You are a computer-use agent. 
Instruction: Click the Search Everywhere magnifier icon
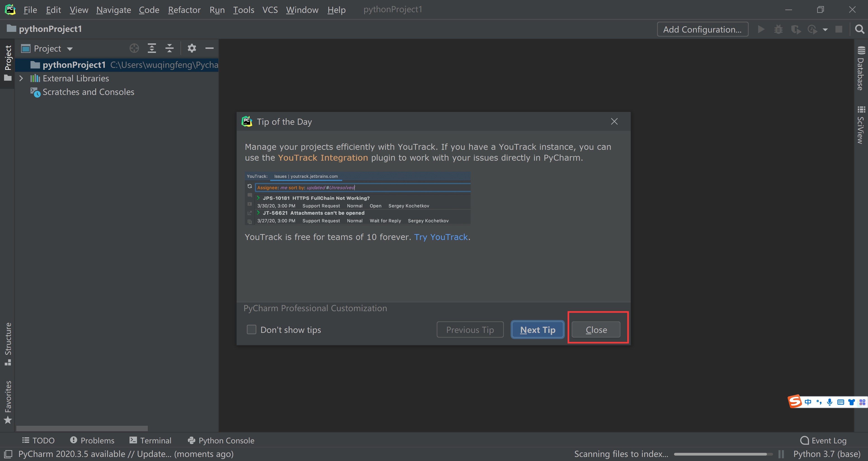[x=860, y=29]
